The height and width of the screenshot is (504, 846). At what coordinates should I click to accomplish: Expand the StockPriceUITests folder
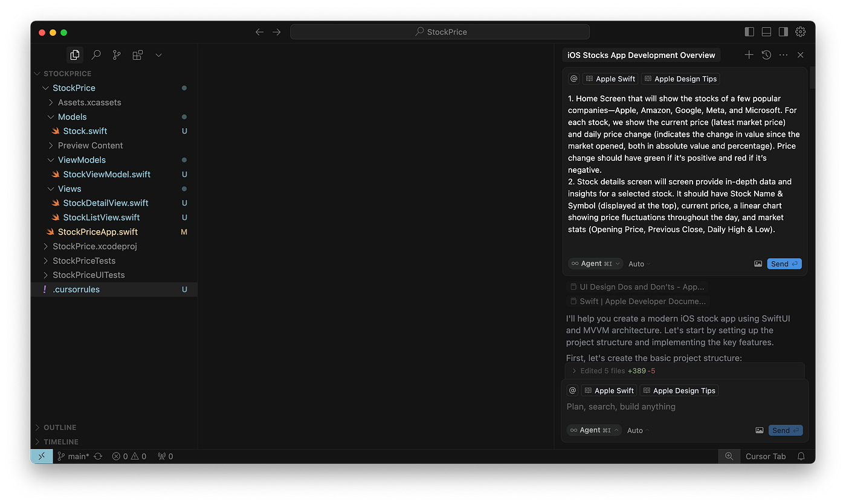(114, 275)
